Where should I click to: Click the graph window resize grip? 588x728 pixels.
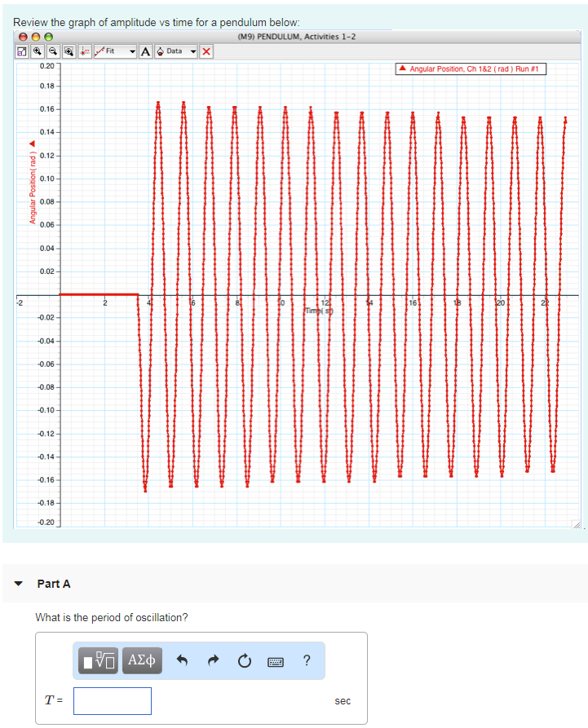[577, 524]
